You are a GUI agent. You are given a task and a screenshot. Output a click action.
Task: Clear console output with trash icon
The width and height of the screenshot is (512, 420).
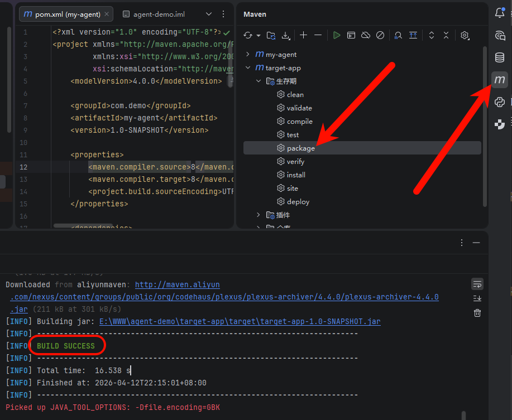tap(477, 313)
